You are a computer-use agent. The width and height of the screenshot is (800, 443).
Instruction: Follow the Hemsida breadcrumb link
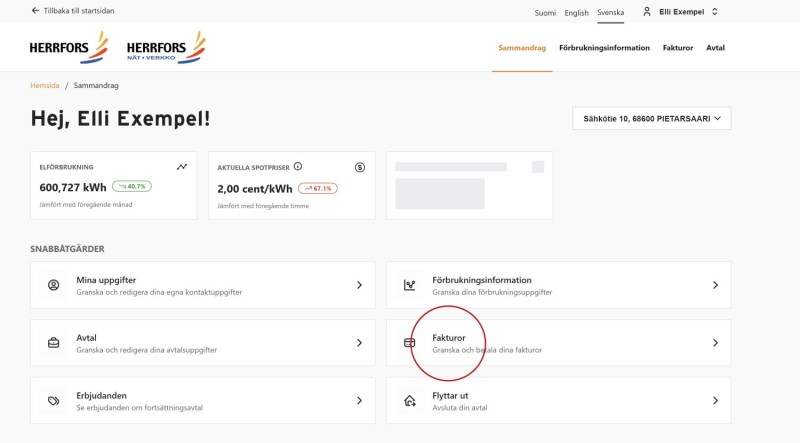pos(45,85)
